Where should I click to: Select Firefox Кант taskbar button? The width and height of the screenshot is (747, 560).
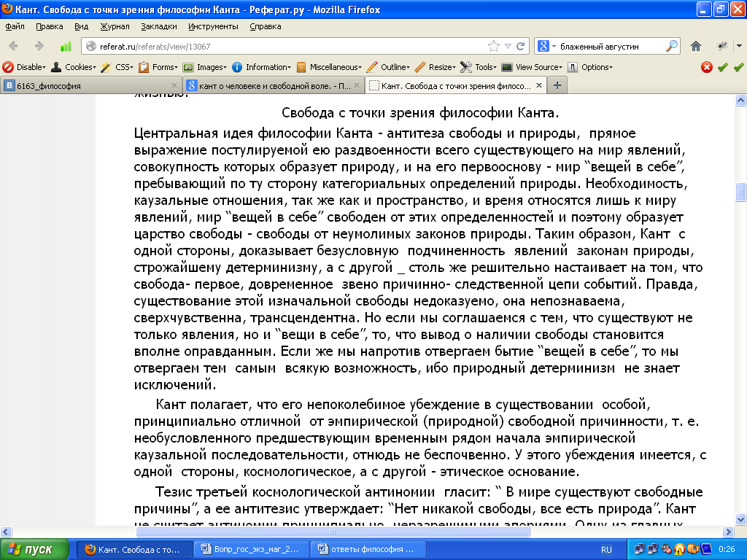tap(134, 549)
